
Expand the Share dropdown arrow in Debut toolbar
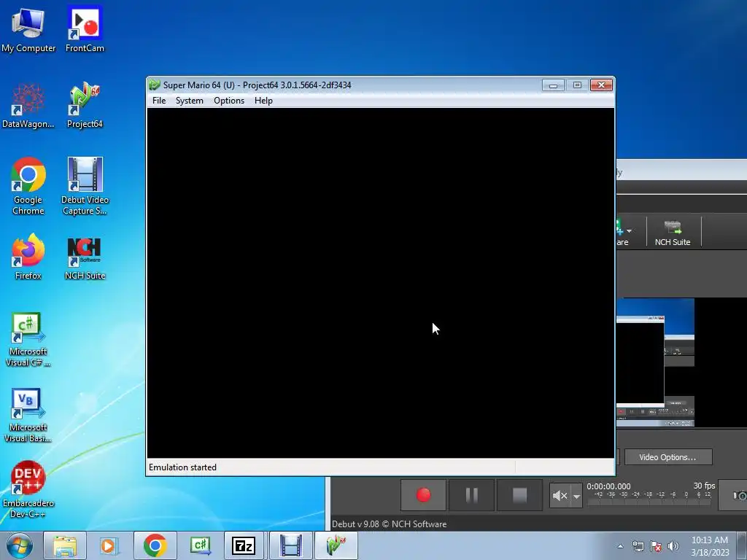coord(630,231)
